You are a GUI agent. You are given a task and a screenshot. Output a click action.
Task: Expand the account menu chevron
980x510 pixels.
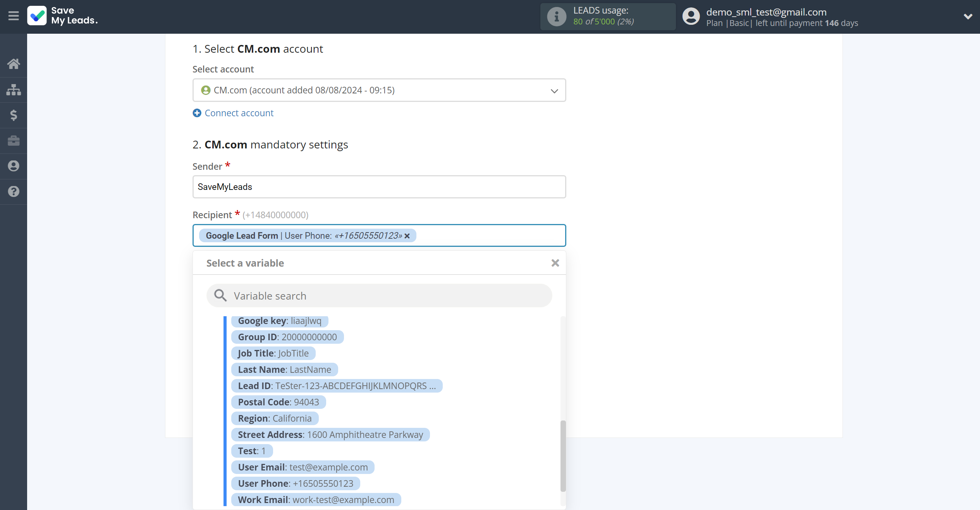[x=968, y=16]
